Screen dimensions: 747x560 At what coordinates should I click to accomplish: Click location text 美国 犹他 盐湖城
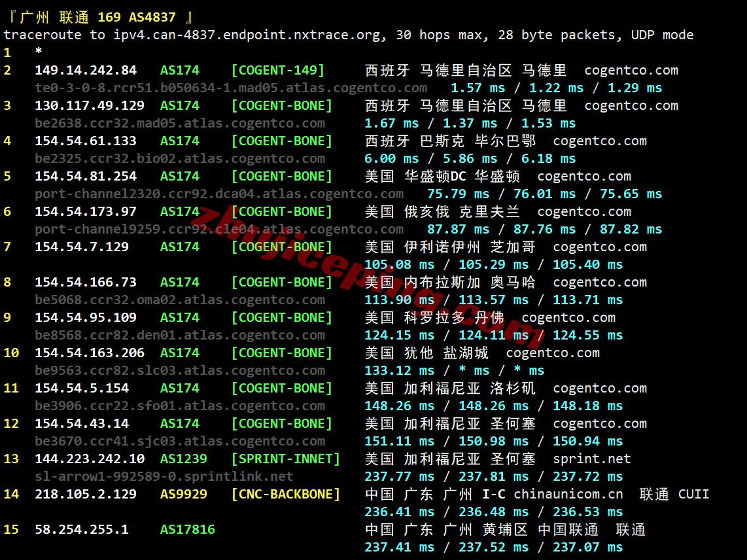427,353
